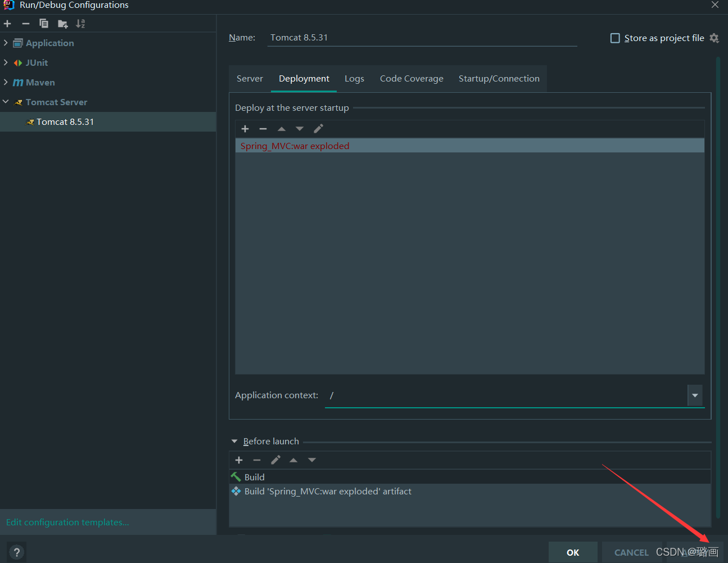Remove the selected configuration
Viewport: 728px width, 563px height.
click(25, 24)
